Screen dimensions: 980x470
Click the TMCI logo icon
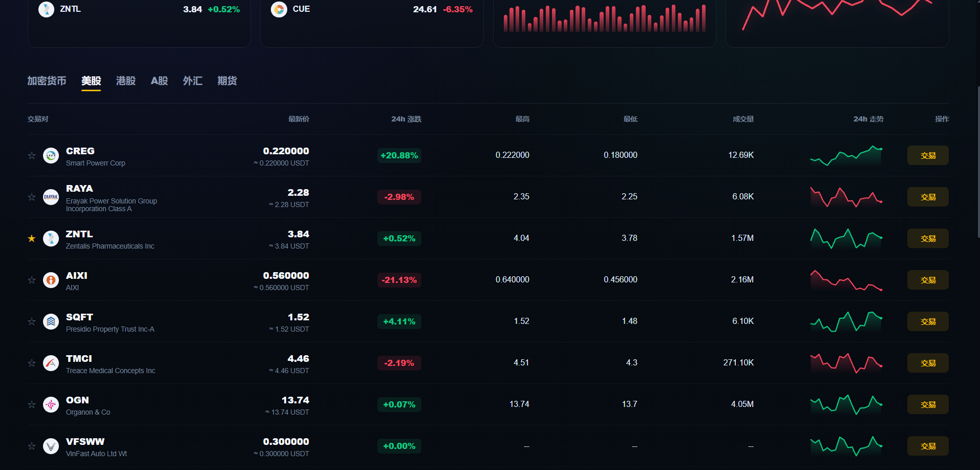tap(51, 363)
